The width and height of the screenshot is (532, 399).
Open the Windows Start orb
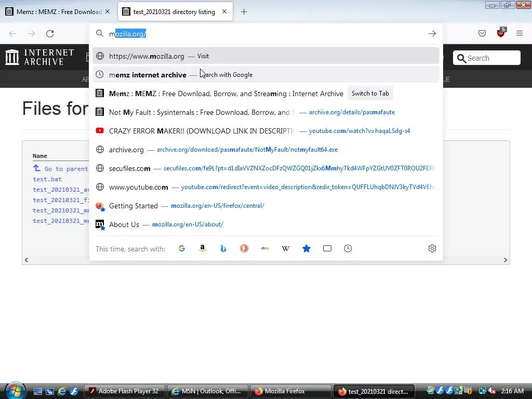pos(14,391)
